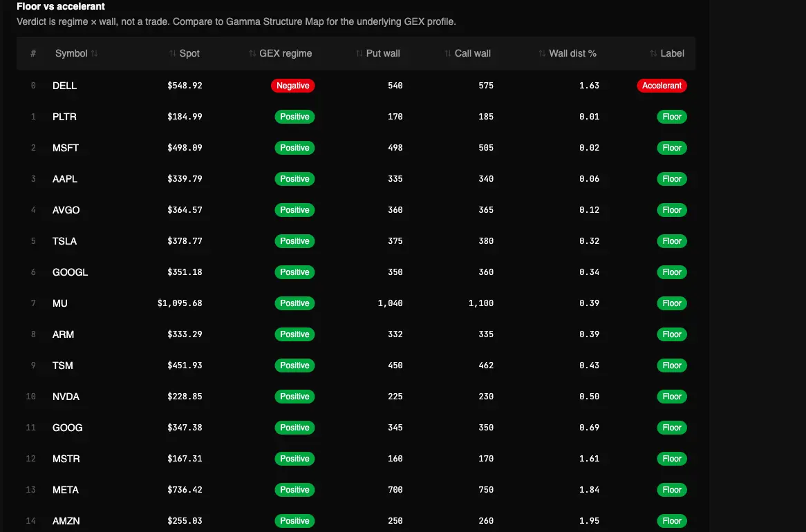The height and width of the screenshot is (532, 806).
Task: Click AAPL's Positive regime badge
Action: click(x=294, y=179)
